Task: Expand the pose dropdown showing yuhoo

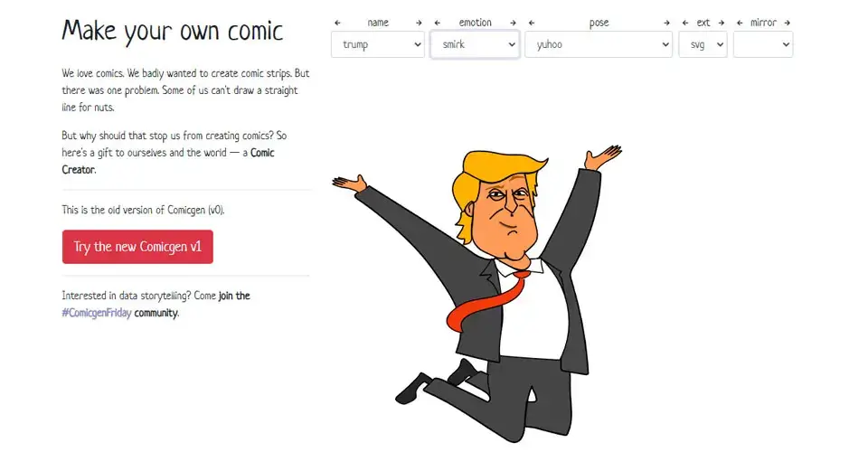Action: [599, 44]
